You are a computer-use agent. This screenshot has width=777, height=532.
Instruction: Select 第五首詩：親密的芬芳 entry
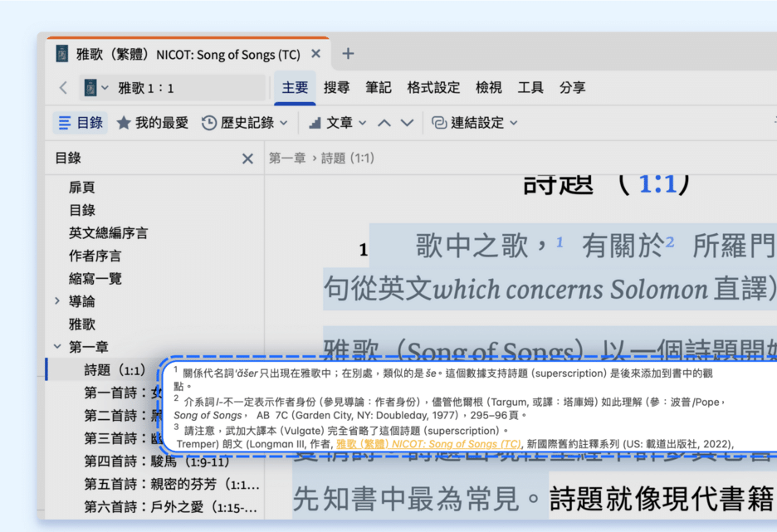click(172, 484)
